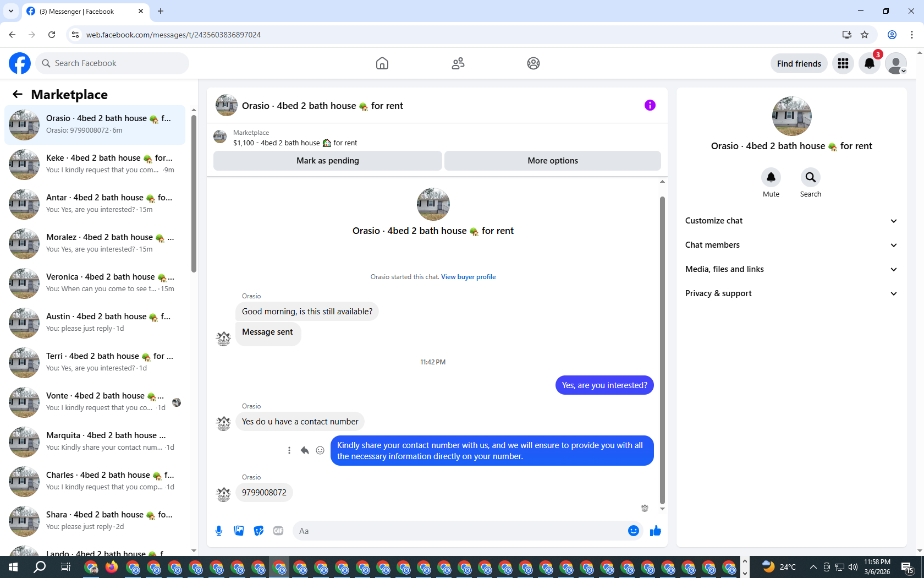Open Windows Task View
This screenshot has width=924, height=578.
(x=65, y=567)
